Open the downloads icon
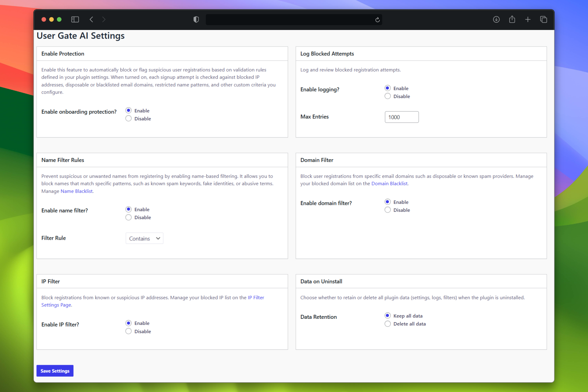Screen dimensions: 588x392 coord(496,20)
